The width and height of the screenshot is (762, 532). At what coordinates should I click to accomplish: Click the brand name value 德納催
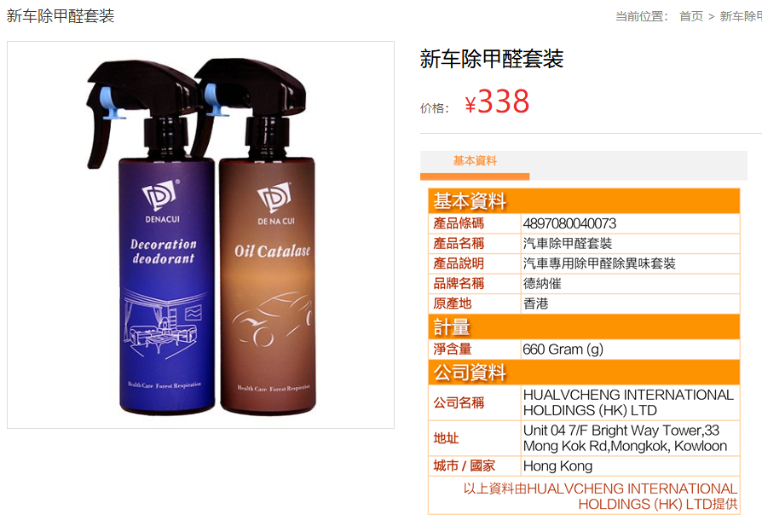point(542,284)
